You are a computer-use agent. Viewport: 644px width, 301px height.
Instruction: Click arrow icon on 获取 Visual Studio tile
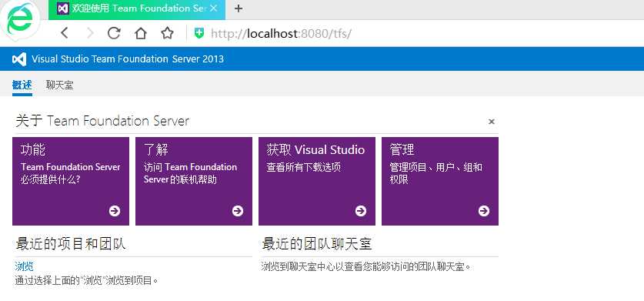pyautogui.click(x=361, y=210)
